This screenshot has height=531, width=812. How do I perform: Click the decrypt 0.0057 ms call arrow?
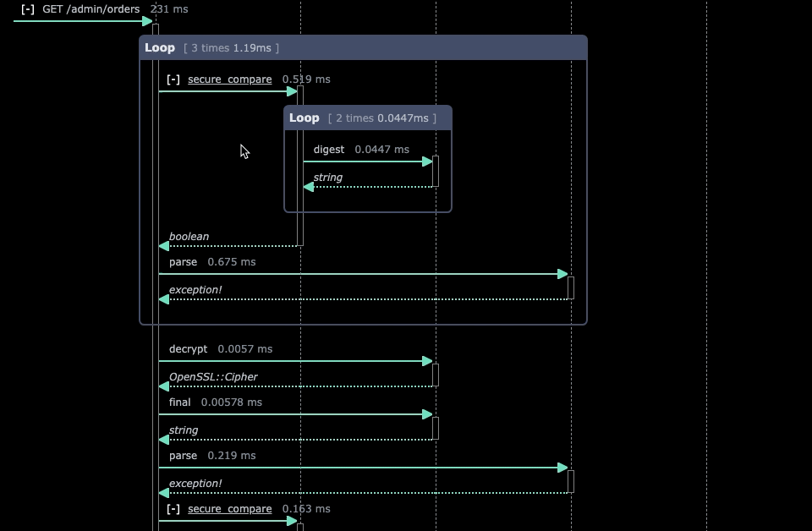pos(296,360)
